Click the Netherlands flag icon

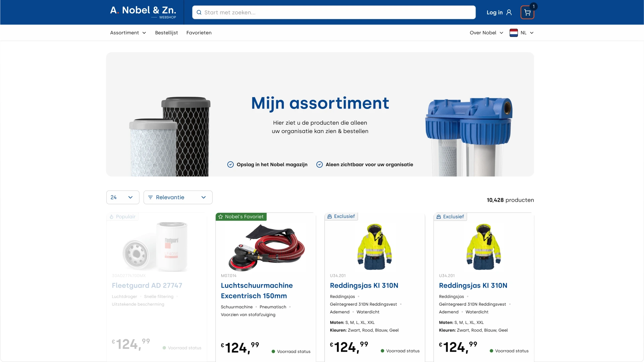click(513, 33)
